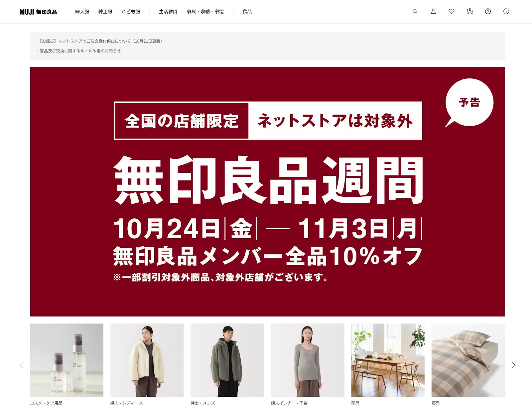Open 婦人服 menu
The image size is (532, 419).
(82, 12)
